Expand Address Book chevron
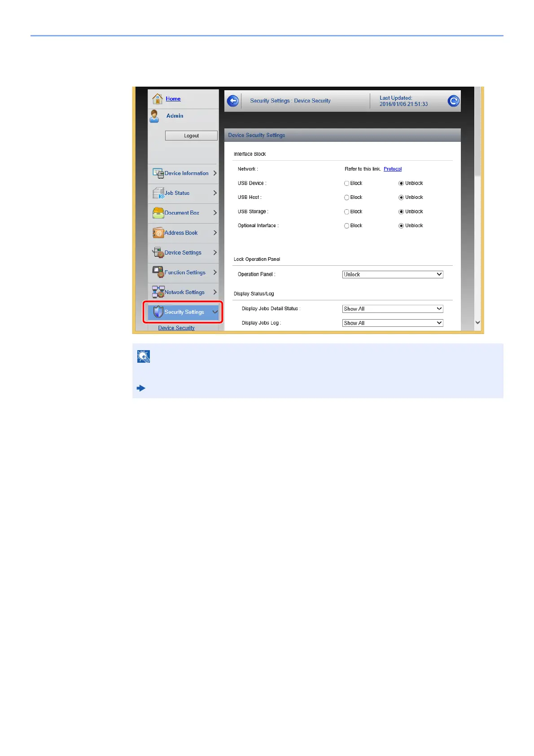 point(215,233)
